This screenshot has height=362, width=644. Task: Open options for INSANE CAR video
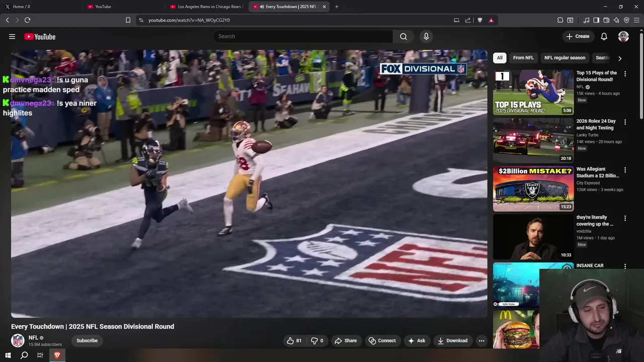pos(625,266)
